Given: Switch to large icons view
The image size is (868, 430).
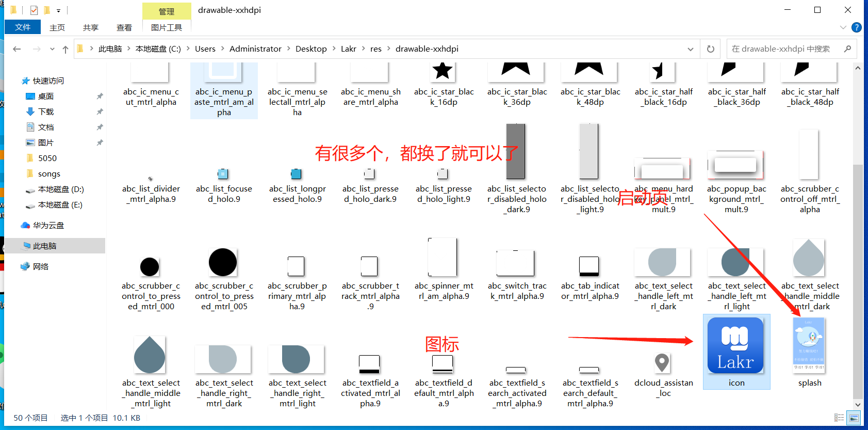Looking at the screenshot, I should click(855, 418).
